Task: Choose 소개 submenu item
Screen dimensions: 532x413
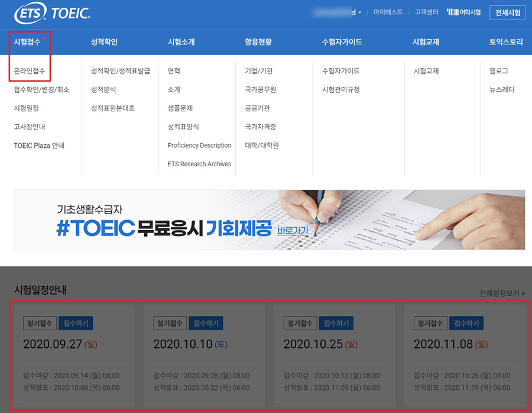Action: tap(174, 89)
